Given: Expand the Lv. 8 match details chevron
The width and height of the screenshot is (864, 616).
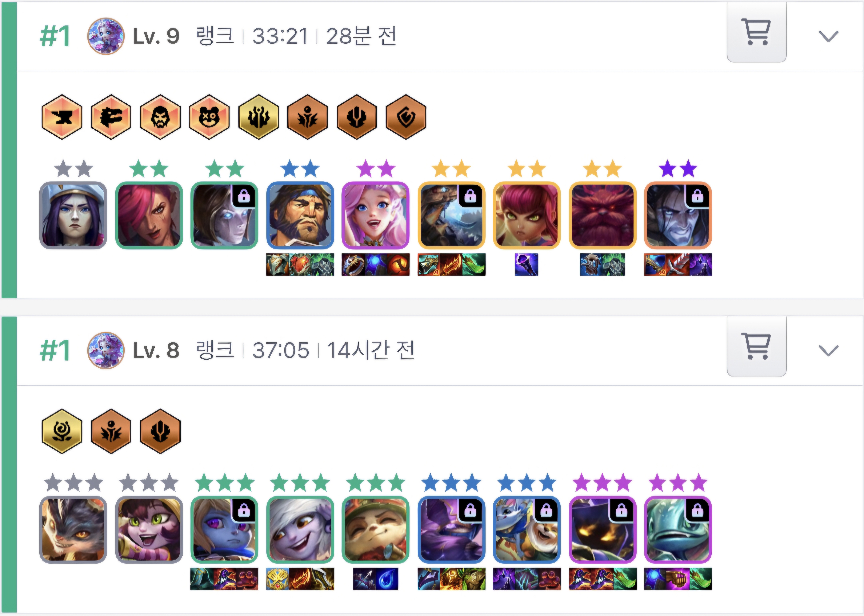Looking at the screenshot, I should [x=828, y=350].
